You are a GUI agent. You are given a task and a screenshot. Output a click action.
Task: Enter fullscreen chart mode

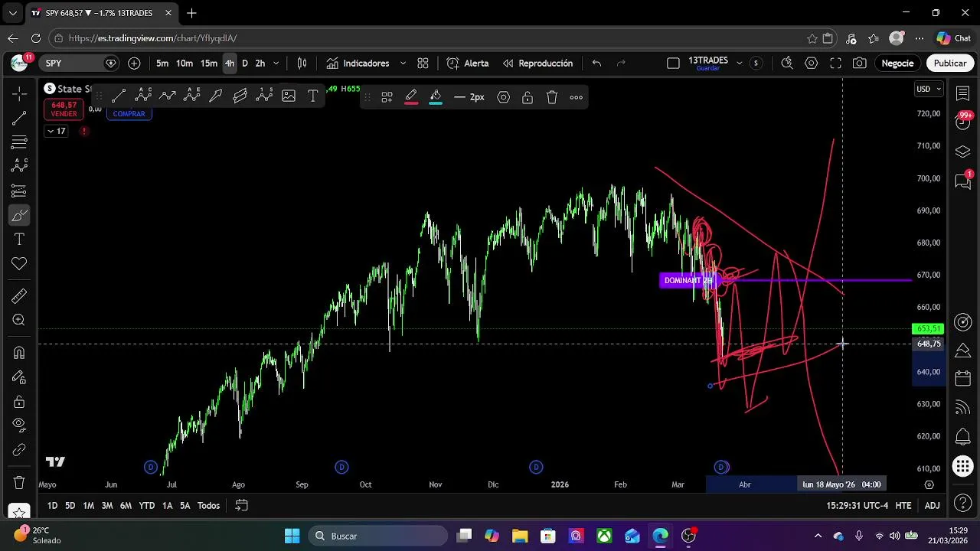pyautogui.click(x=835, y=64)
